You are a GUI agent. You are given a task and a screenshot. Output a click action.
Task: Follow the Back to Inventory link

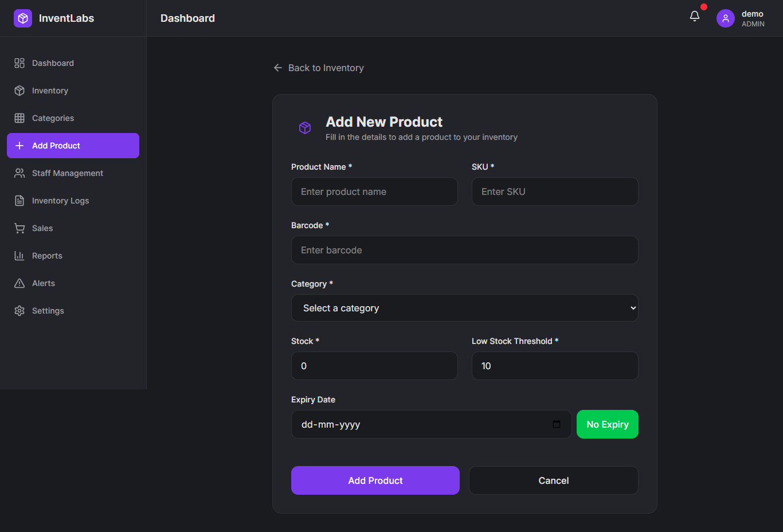[326, 68]
